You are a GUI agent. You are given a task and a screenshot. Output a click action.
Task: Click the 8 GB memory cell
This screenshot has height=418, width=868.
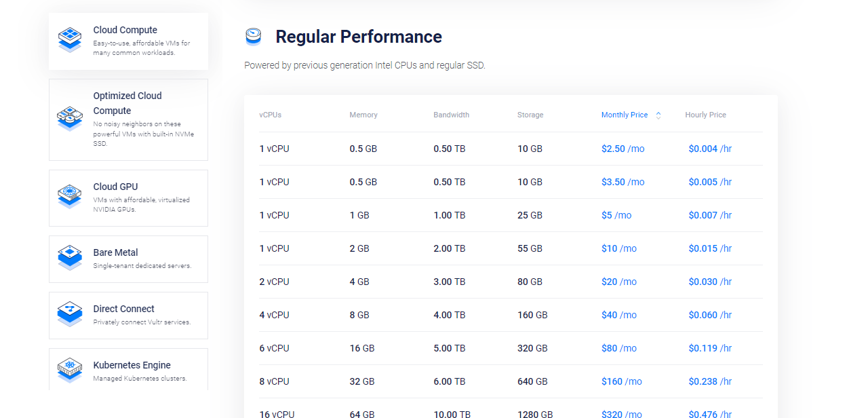pyautogui.click(x=359, y=315)
